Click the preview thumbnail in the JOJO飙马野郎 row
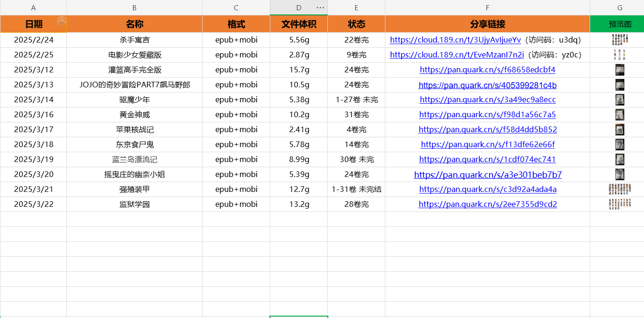Viewport: 644px width, 318px height. click(620, 85)
